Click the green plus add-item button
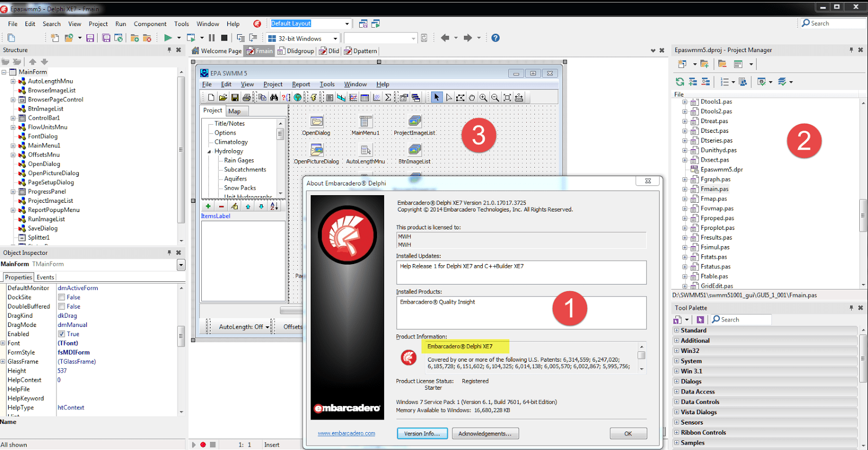The image size is (868, 450). tap(208, 207)
